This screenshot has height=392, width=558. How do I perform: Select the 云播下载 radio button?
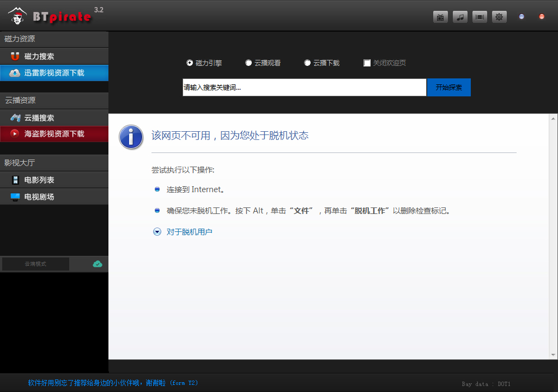(307, 63)
